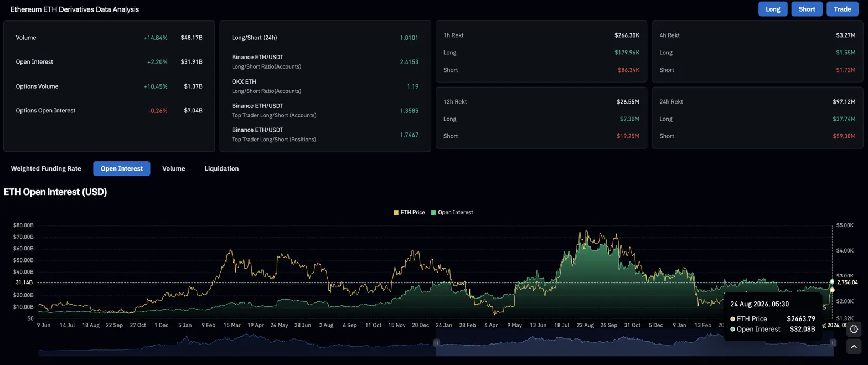Viewport: 868px width, 365px height.
Task: Click the Binance ETH/USDT Long/Short Ratio(Accounts) row
Action: coord(325,61)
